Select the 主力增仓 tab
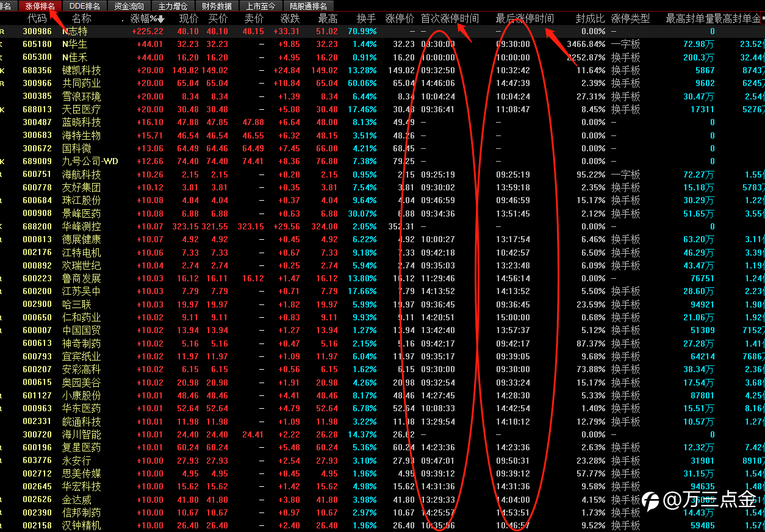This screenshot has height=532, width=765. tap(173, 6)
